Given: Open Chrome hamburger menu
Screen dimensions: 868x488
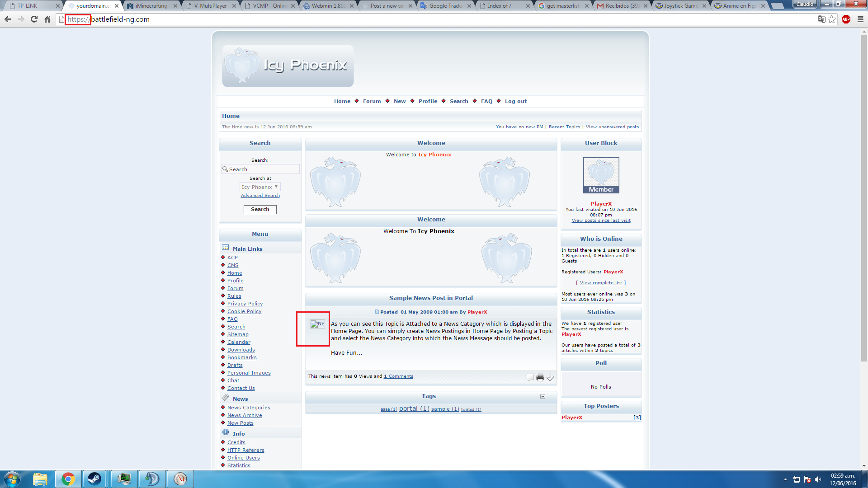Looking at the screenshot, I should coord(860,19).
